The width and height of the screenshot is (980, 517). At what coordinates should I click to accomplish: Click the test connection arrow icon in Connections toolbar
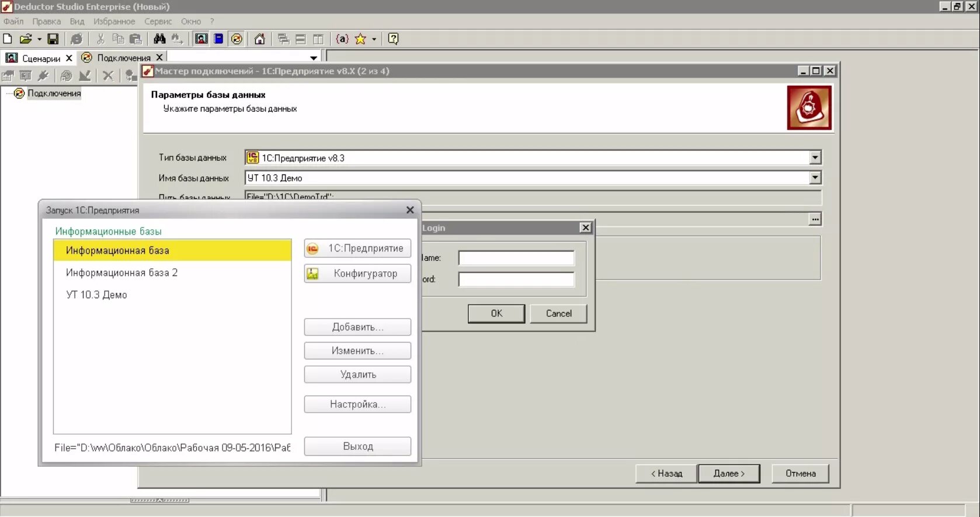pos(84,75)
